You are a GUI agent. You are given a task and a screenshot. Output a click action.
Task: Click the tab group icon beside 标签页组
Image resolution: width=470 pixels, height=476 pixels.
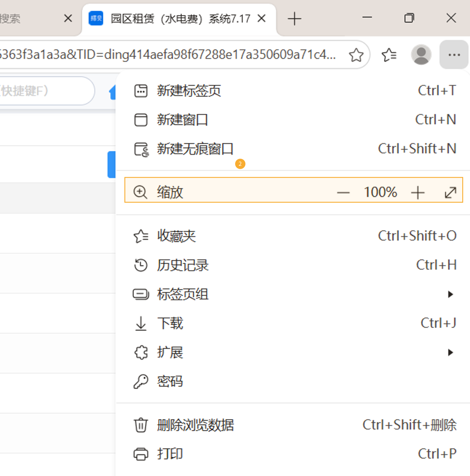point(141,295)
